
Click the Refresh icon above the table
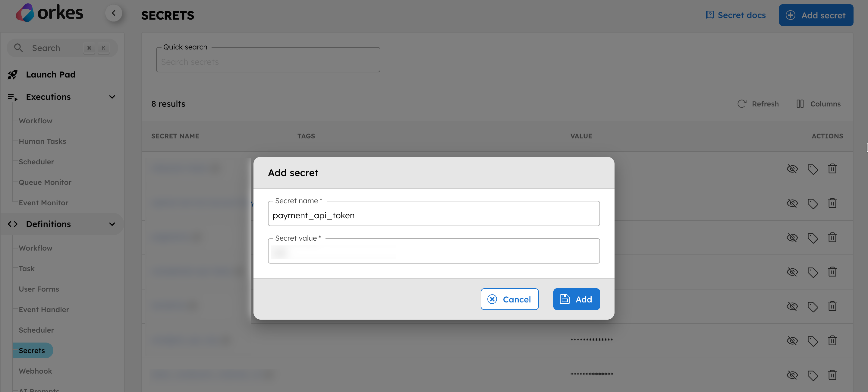pos(742,104)
